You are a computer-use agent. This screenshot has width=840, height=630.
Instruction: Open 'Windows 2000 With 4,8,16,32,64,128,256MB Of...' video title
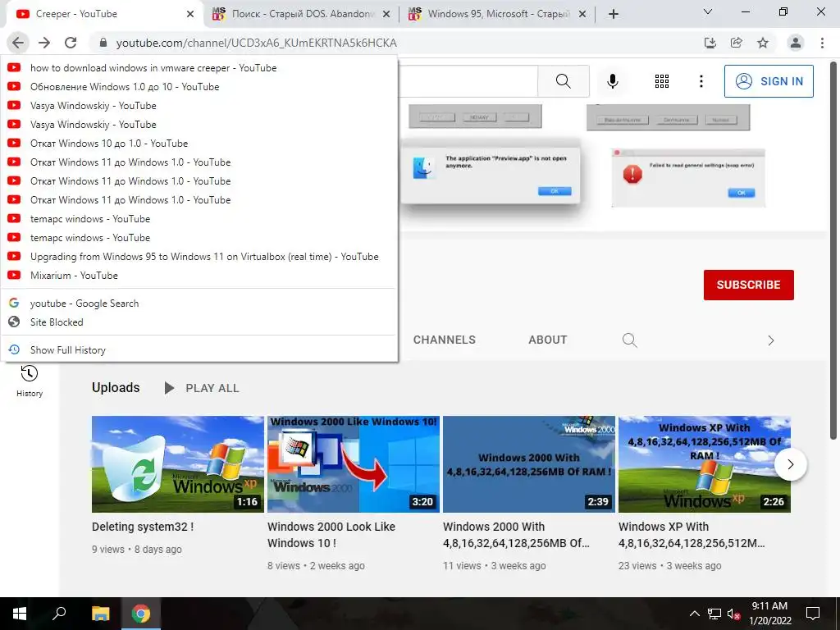click(516, 535)
